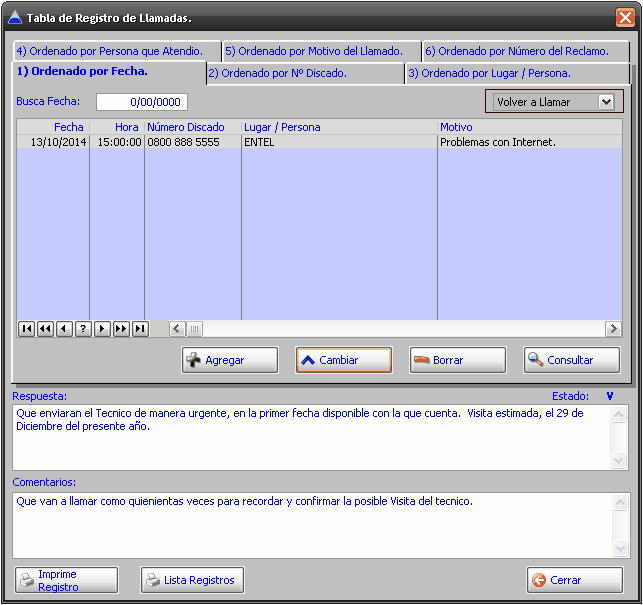Click Imprime Registro printer button

[66, 580]
